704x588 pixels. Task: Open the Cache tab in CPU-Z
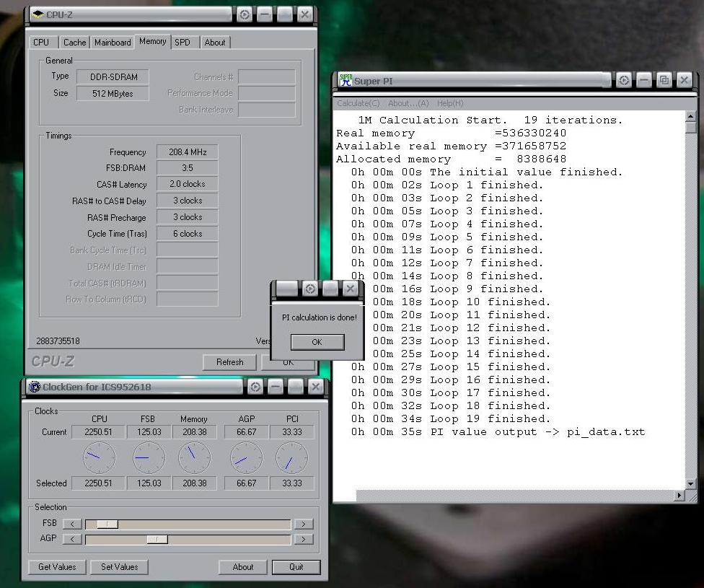tap(74, 43)
